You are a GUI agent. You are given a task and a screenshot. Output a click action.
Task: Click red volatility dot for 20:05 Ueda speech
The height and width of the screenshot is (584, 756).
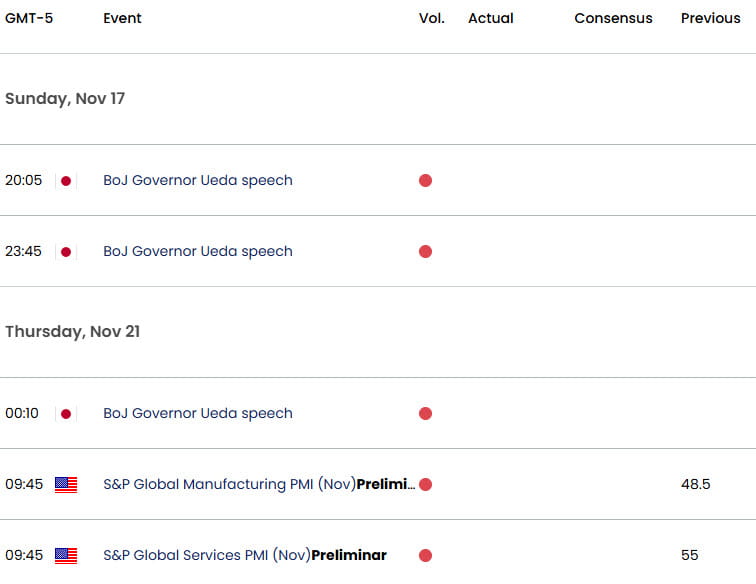tap(425, 181)
